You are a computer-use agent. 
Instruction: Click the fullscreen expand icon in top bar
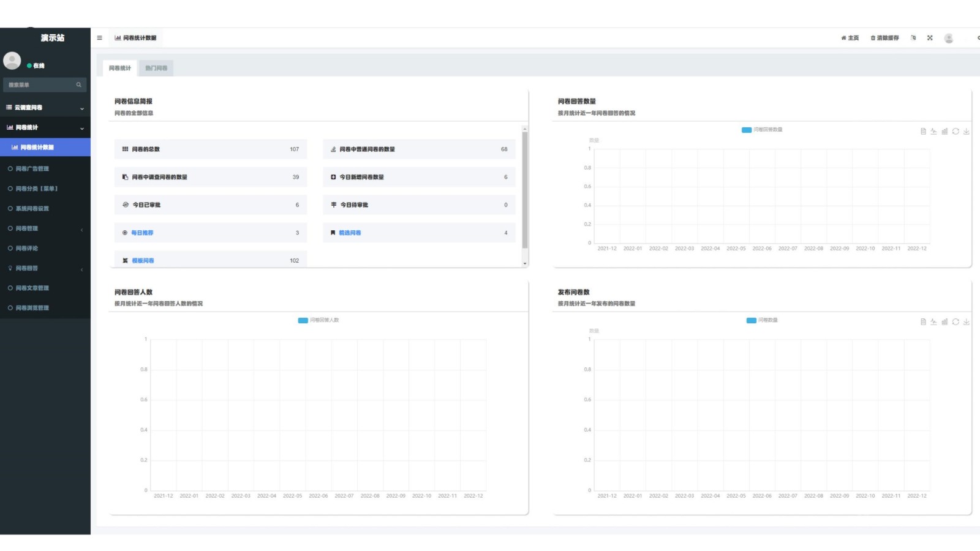[x=930, y=38]
